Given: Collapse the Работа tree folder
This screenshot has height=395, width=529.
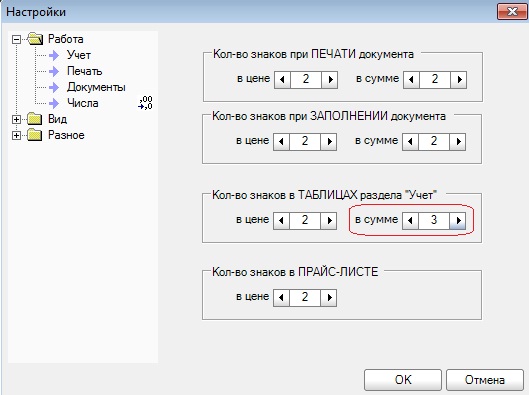Looking at the screenshot, I should [16, 39].
